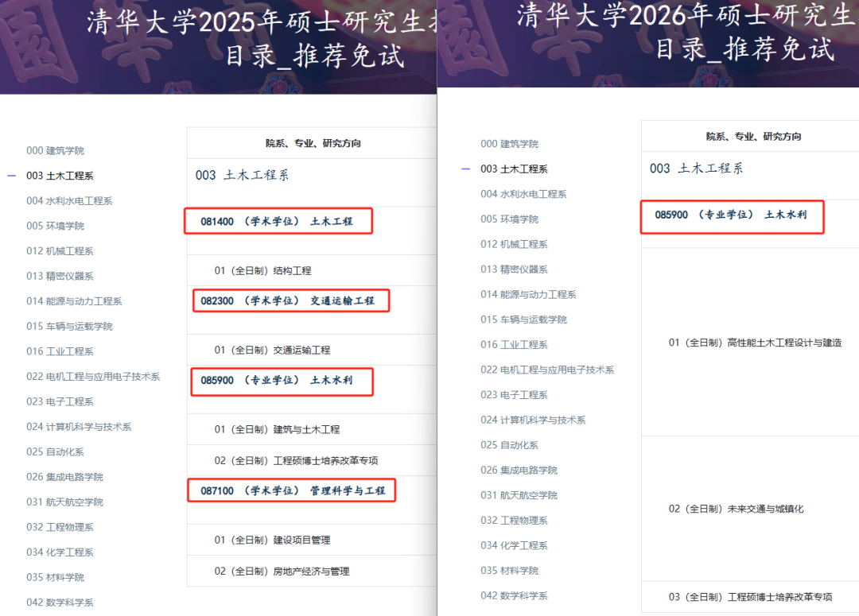Open 024 计算机科学与技术系 in the 2025 sidebar

pyautogui.click(x=79, y=427)
